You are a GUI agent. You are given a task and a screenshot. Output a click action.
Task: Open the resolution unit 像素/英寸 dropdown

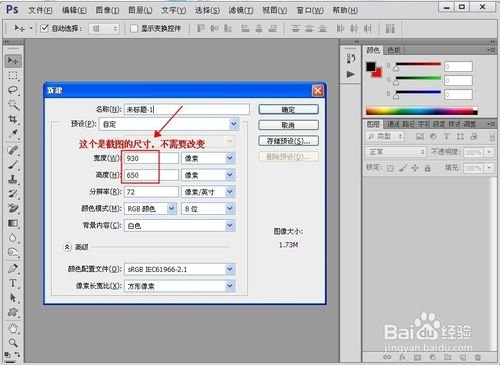point(208,192)
